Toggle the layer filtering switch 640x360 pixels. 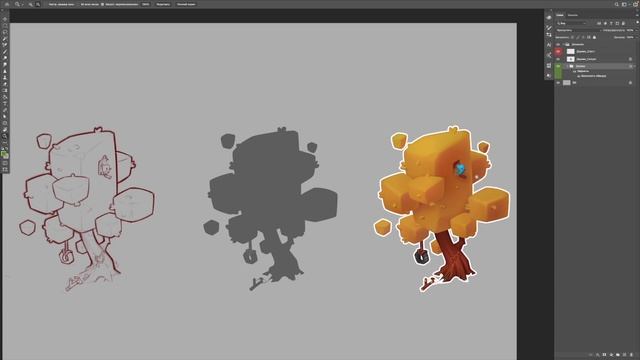[637, 22]
